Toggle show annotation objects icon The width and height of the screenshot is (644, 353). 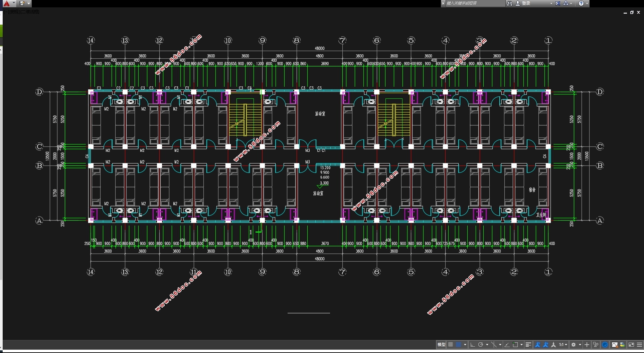[x=537, y=345]
